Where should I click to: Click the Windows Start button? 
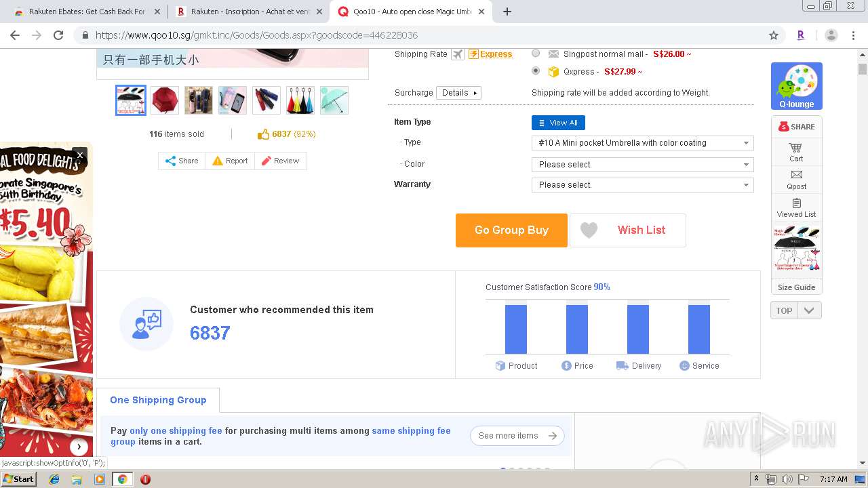pyautogui.click(x=18, y=479)
